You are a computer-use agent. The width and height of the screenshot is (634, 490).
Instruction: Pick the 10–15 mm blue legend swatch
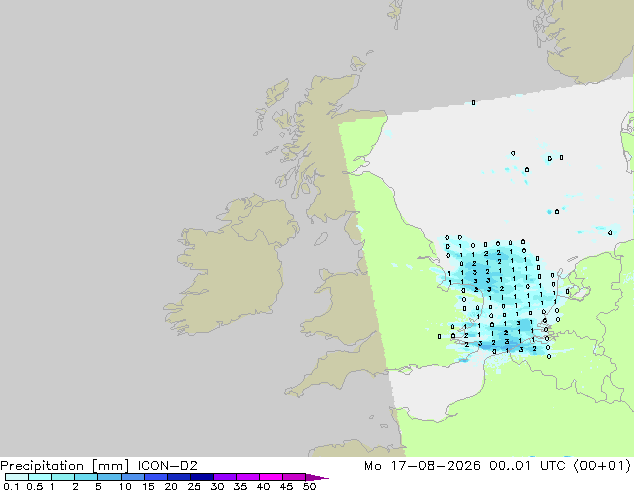coord(132,477)
